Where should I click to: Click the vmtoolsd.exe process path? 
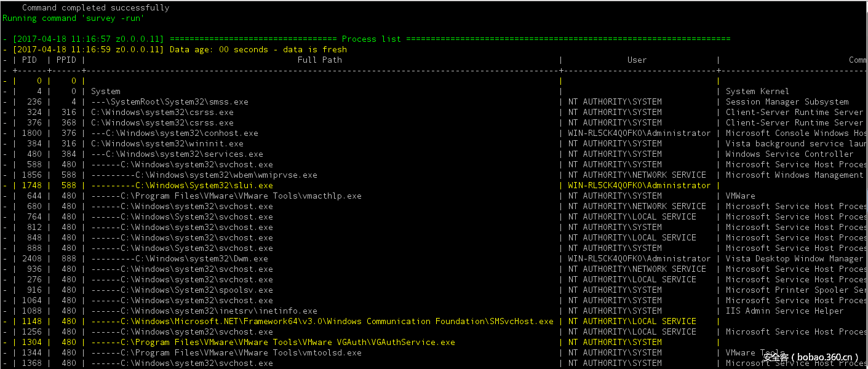226,352
